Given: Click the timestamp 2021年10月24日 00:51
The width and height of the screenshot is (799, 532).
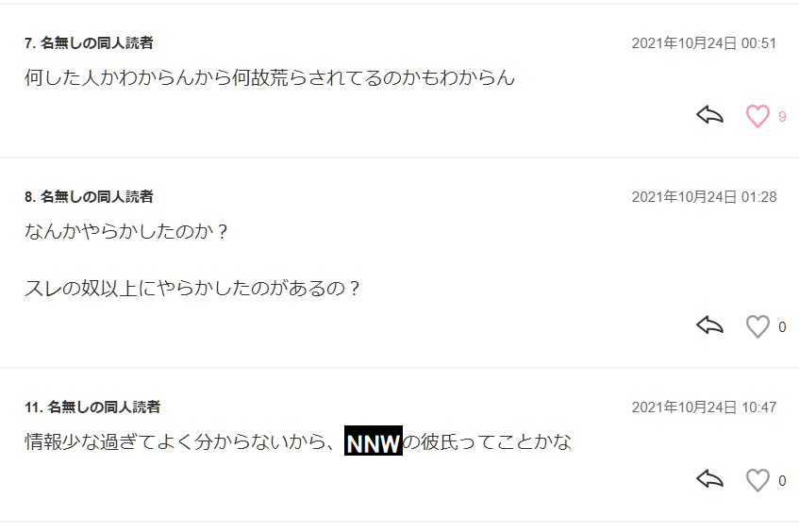Looking at the screenshot, I should 704,43.
